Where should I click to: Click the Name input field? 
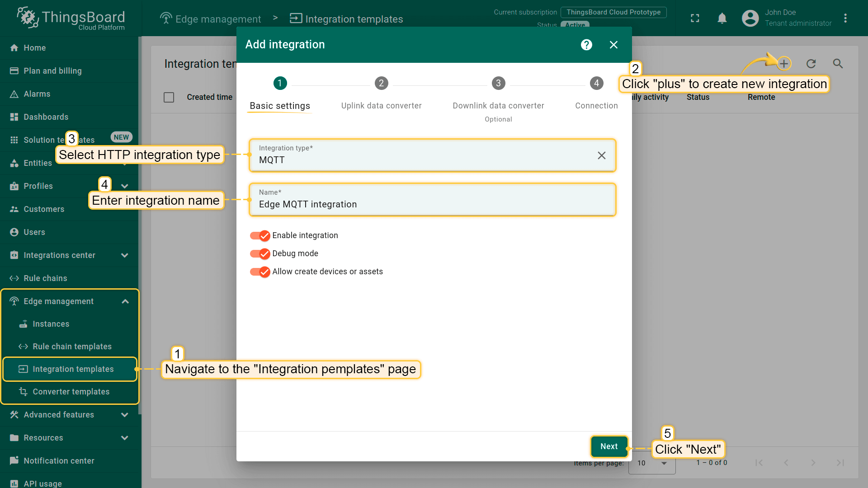click(432, 204)
